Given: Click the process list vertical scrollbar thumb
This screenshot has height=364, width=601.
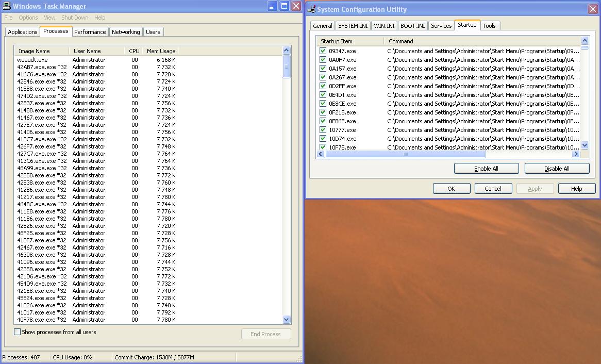Looking at the screenshot, I should click(x=286, y=67).
